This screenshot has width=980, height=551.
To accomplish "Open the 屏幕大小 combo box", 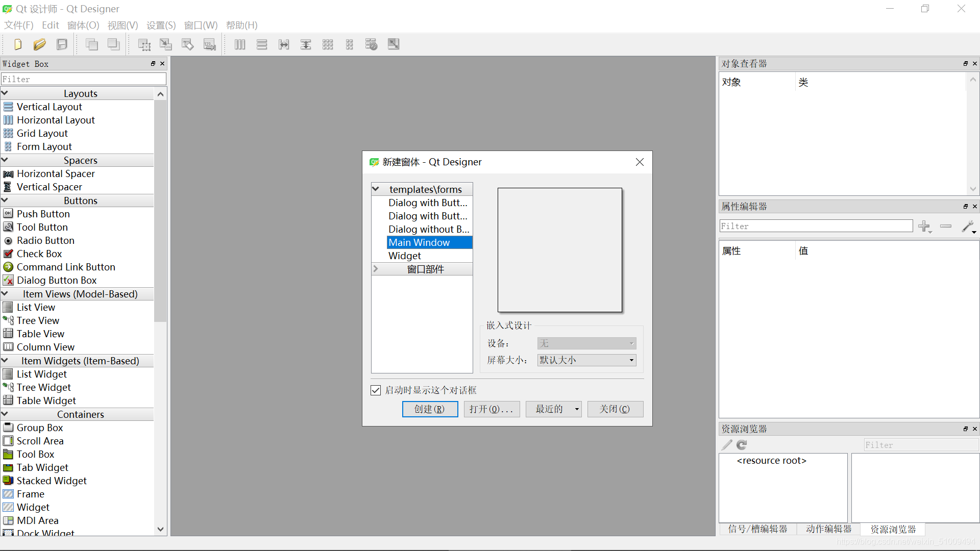I will (586, 360).
